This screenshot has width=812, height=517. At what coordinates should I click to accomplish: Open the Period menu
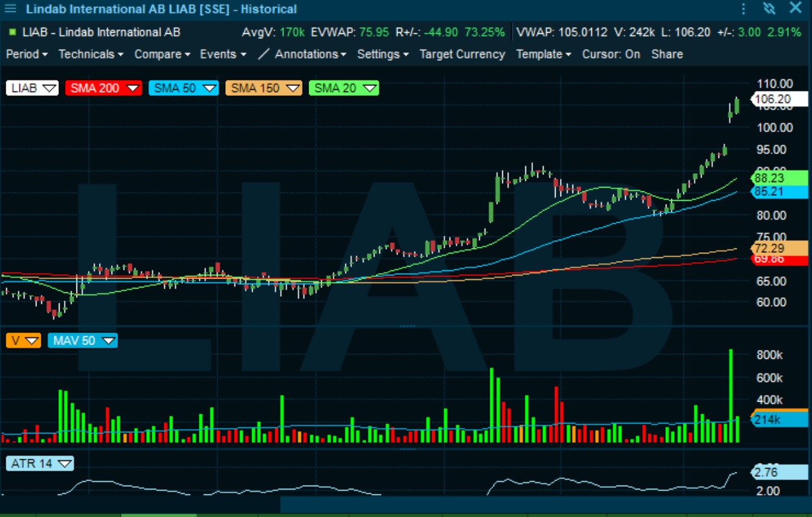click(x=27, y=55)
